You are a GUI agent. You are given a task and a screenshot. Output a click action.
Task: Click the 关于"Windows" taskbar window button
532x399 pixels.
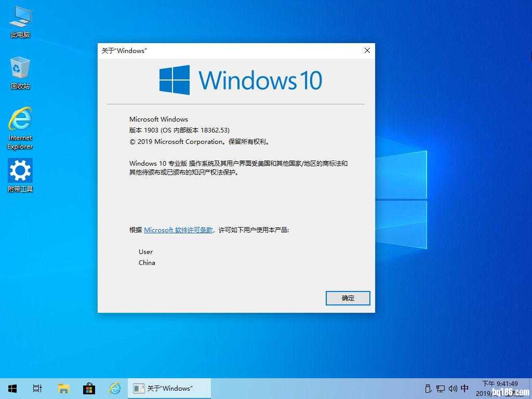pos(169,388)
